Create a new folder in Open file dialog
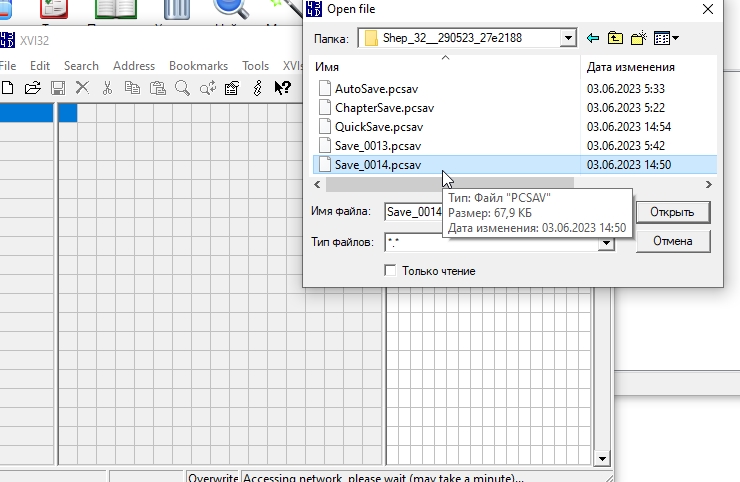The width and height of the screenshot is (740, 482). click(x=639, y=38)
